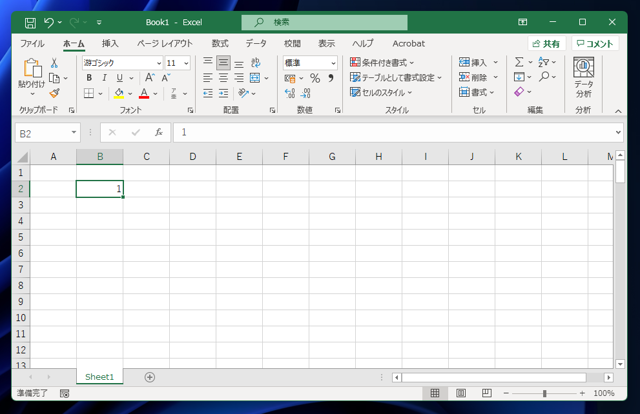Toggle middle align in alignment group
This screenshot has height=414, width=640.
pyautogui.click(x=223, y=62)
